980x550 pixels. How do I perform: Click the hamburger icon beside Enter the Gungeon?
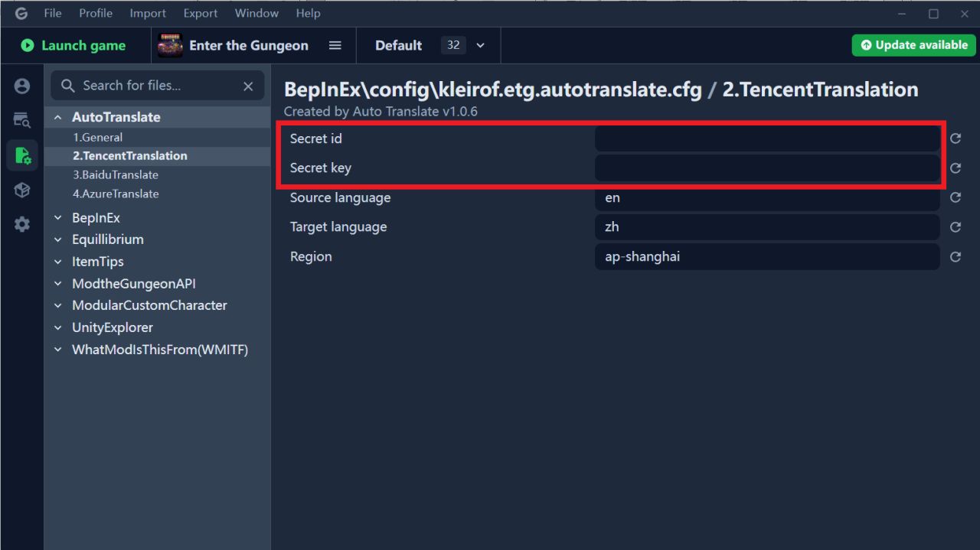[x=335, y=46]
